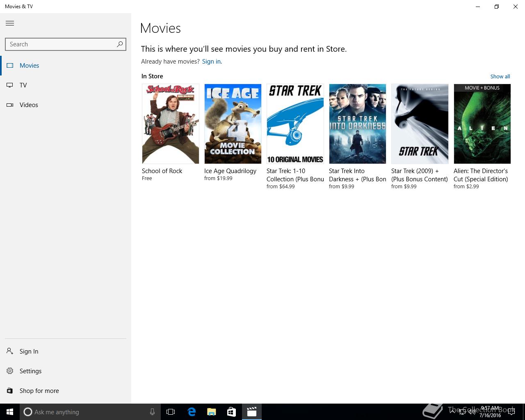
Task: Click the Videos camera icon in sidebar
Action: pyautogui.click(x=10, y=105)
